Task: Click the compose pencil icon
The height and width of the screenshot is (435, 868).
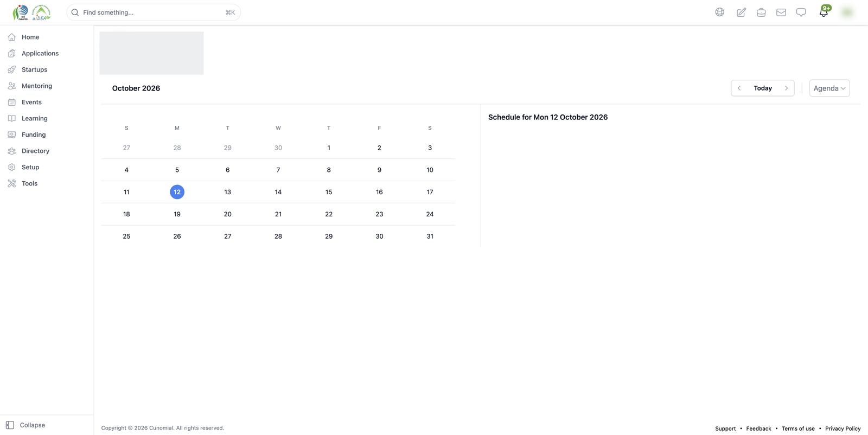Action: point(741,12)
